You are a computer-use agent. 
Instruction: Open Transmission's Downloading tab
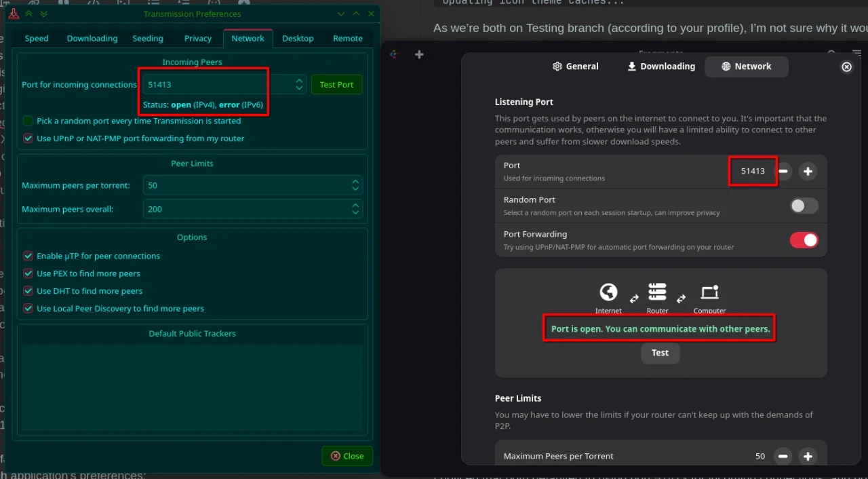92,39
